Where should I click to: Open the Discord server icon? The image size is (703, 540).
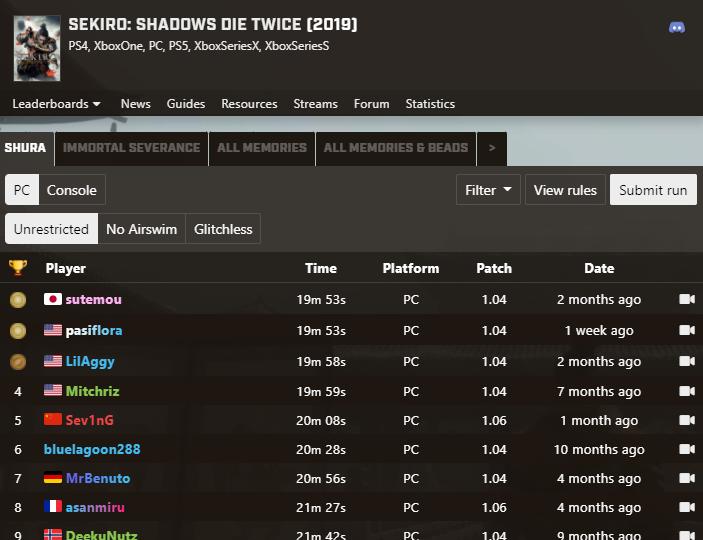tap(677, 27)
